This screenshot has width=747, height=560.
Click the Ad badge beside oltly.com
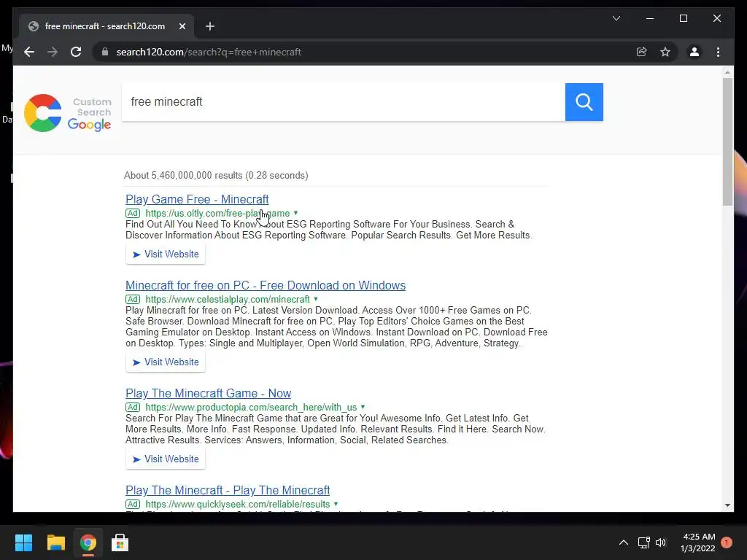133,214
